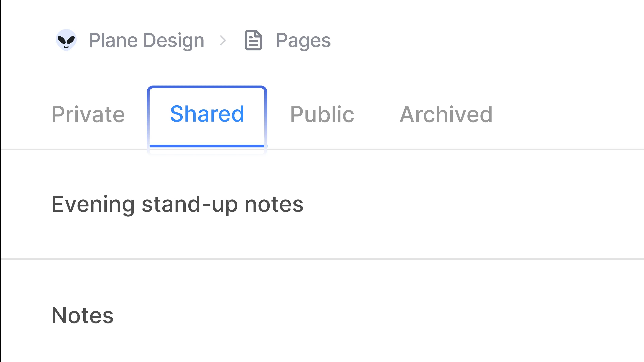Viewport: 644px width, 362px height.
Task: Go to the Pages breadcrumb label
Action: point(303,40)
